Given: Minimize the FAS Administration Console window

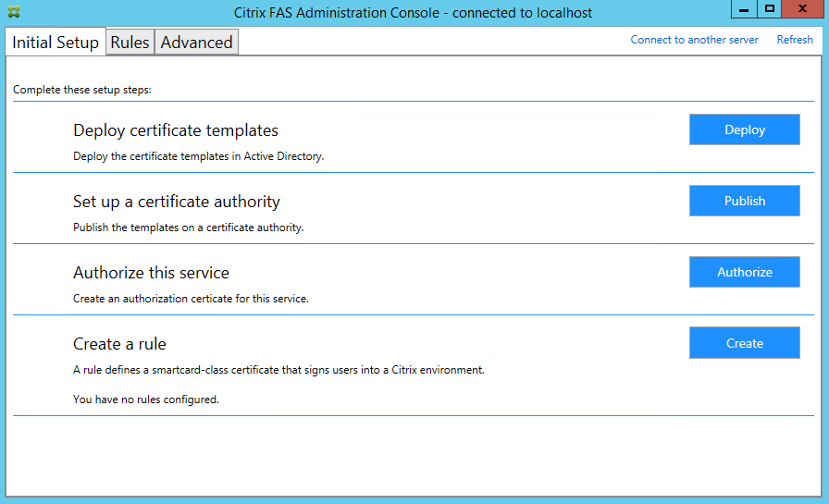Looking at the screenshot, I should click(x=743, y=9).
